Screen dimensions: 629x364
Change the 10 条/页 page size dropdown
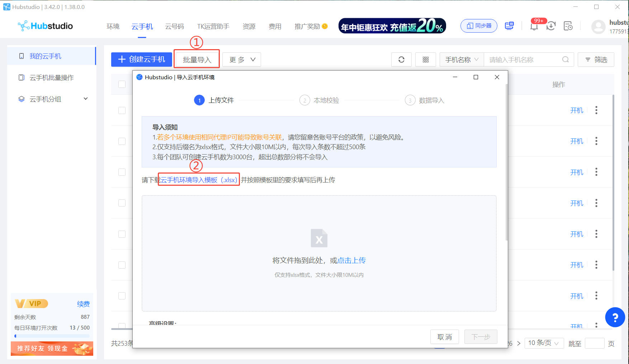tap(544, 343)
